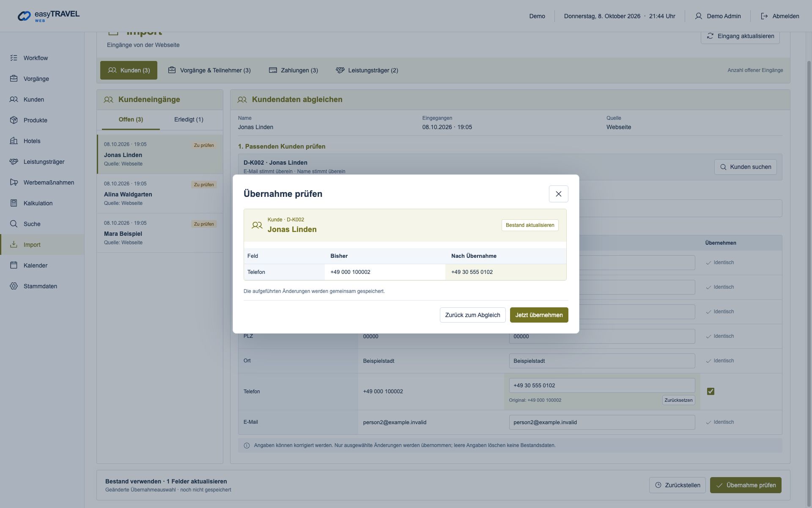Click Zurücksetzen next to Telefon field
Screen dimensions: 812x508
click(x=678, y=400)
